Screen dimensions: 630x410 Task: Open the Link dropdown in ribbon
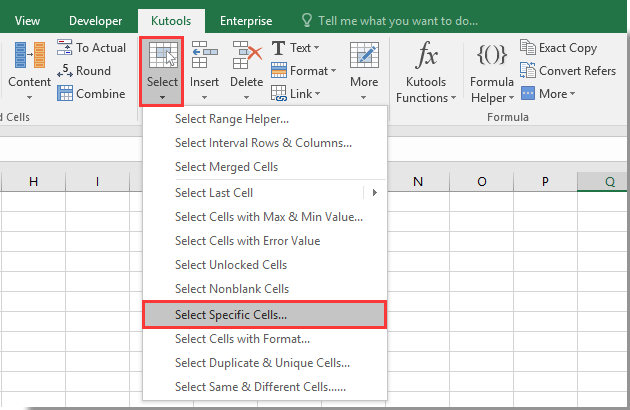point(318,94)
